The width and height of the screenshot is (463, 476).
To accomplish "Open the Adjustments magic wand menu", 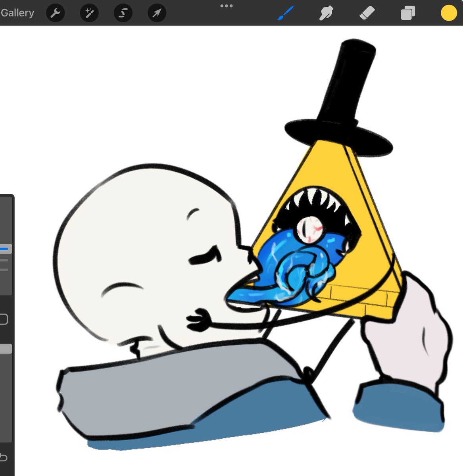I will (89, 13).
